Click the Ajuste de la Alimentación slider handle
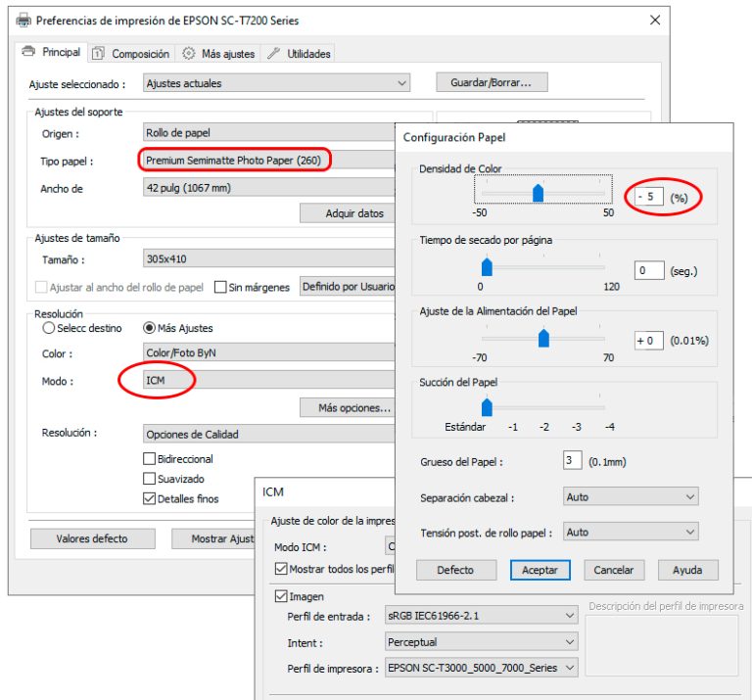 pyautogui.click(x=543, y=338)
